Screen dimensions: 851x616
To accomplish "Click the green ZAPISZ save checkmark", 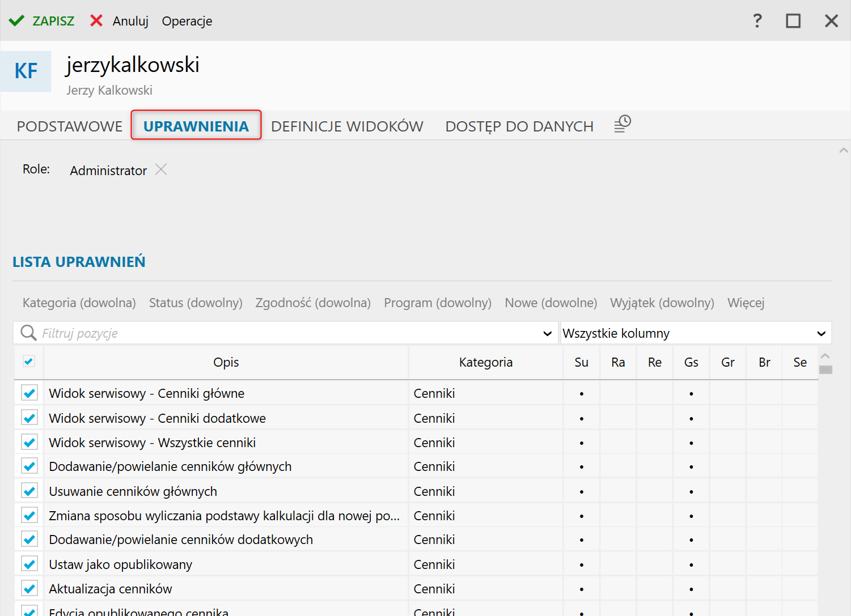I will coord(16,21).
